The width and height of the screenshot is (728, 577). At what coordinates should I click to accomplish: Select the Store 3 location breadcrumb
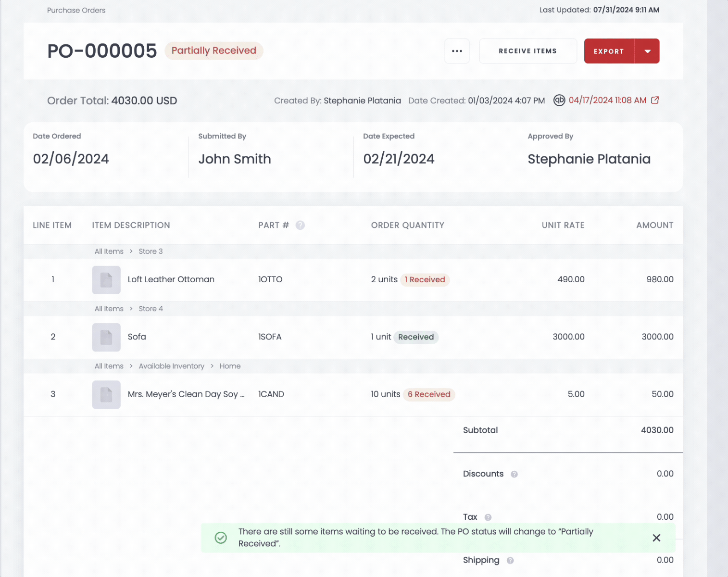tap(151, 251)
